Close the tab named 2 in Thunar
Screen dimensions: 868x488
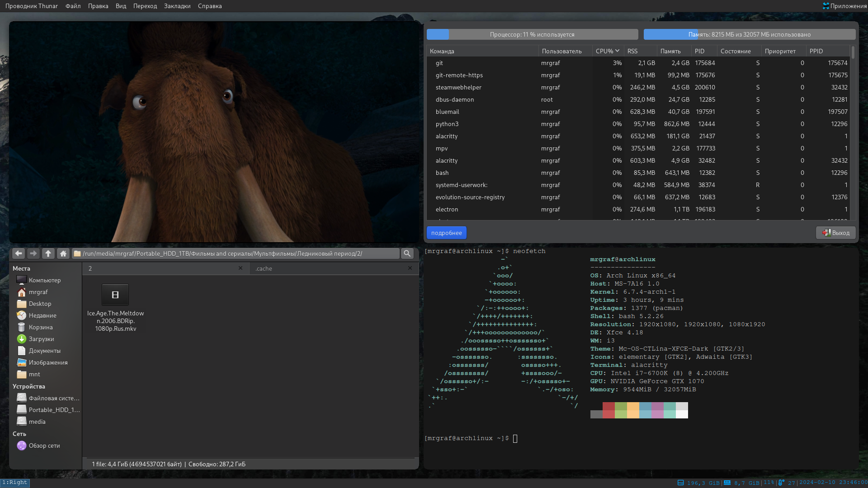pos(241,268)
